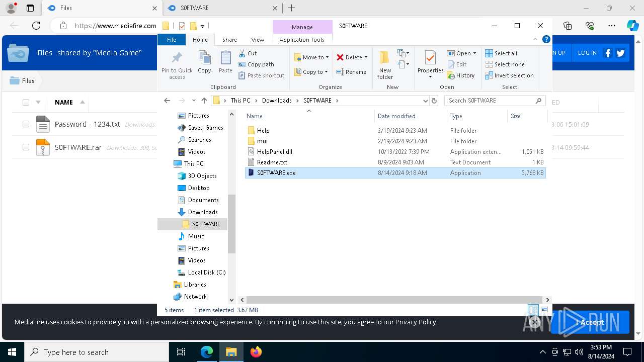Click LOG IN on MediaFire
Image resolution: width=644 pixels, height=362 pixels.
click(587, 53)
